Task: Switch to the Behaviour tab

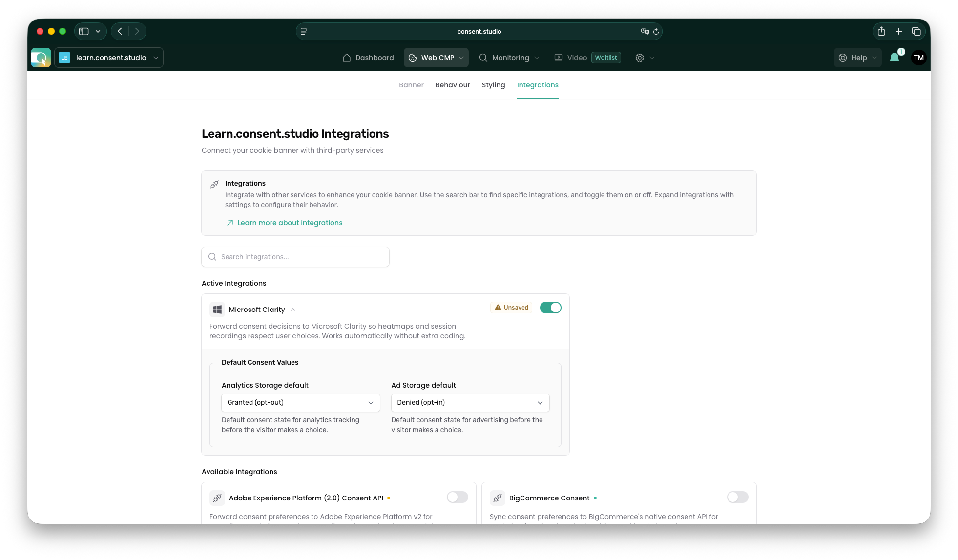Action: (453, 85)
